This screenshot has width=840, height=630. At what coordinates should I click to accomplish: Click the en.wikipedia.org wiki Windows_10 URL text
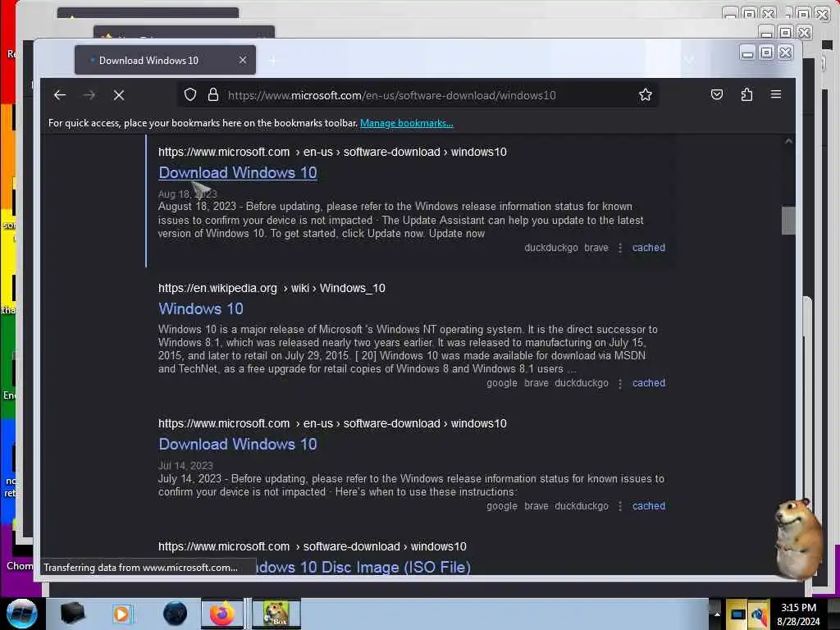tap(272, 288)
